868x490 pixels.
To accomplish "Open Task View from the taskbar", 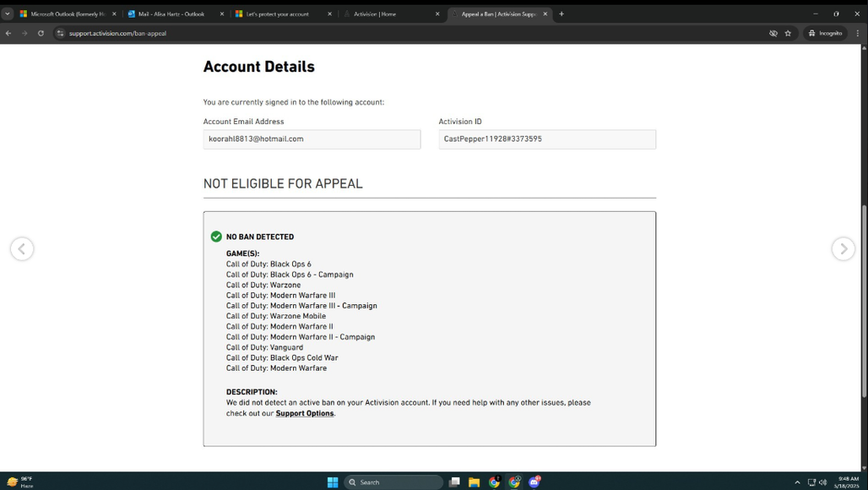I will [x=454, y=482].
